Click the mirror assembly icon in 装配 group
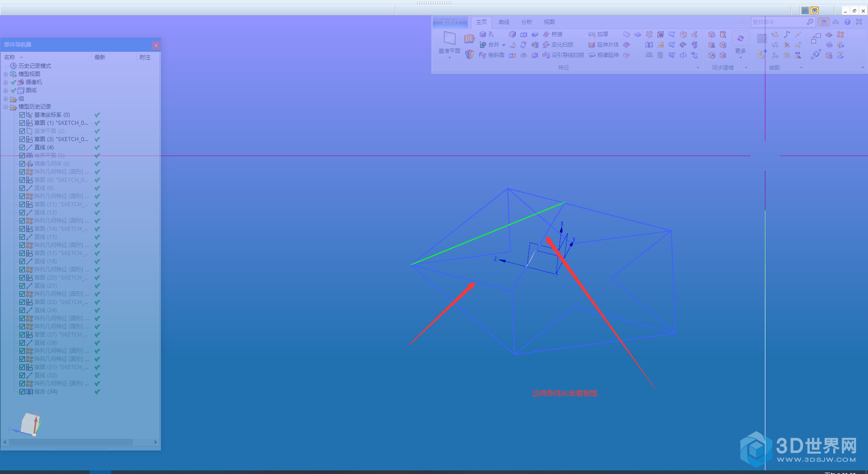This screenshot has height=474, width=868. point(798,55)
